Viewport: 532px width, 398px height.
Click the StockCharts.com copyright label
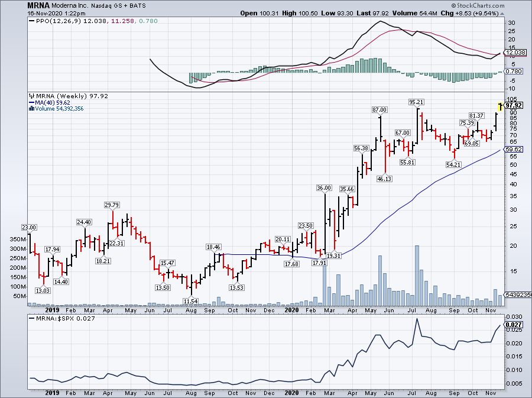(x=478, y=5)
